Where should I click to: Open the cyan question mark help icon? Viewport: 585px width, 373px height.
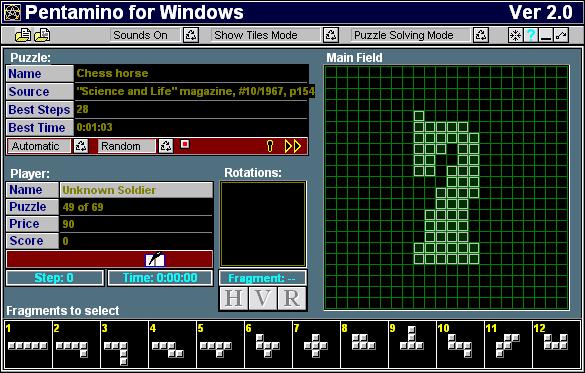(531, 35)
